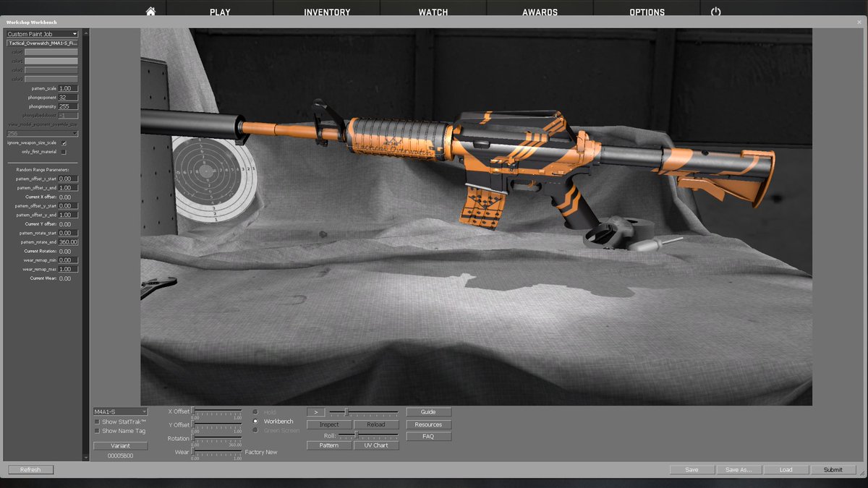Click the Pattern button
The width and height of the screenshot is (868, 488).
[x=329, y=445]
